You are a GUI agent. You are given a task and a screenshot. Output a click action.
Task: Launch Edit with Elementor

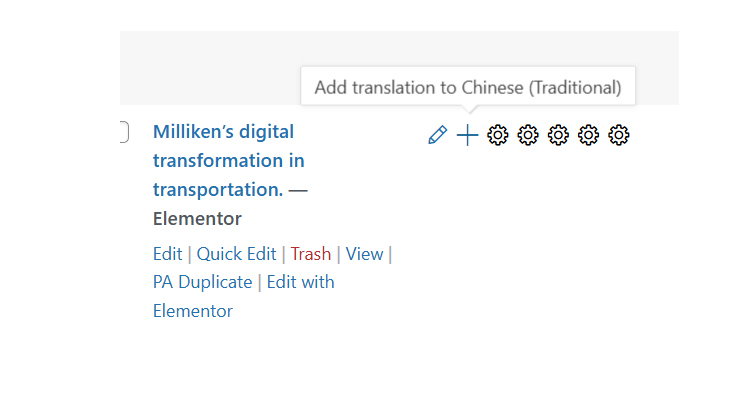point(300,282)
